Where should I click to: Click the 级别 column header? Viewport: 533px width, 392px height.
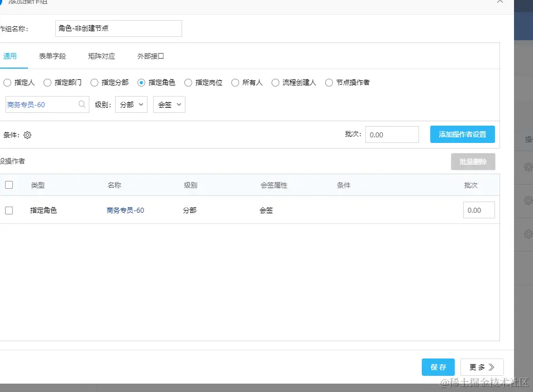point(191,185)
